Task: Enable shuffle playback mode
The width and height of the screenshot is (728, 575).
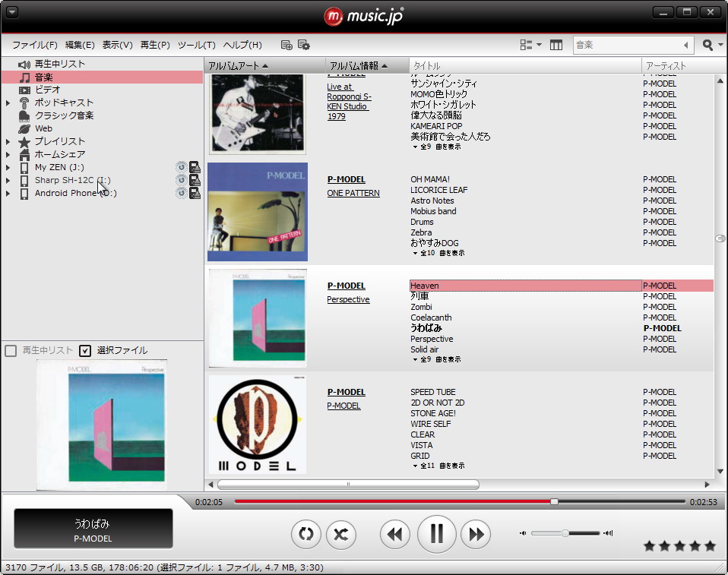Action: (340, 535)
